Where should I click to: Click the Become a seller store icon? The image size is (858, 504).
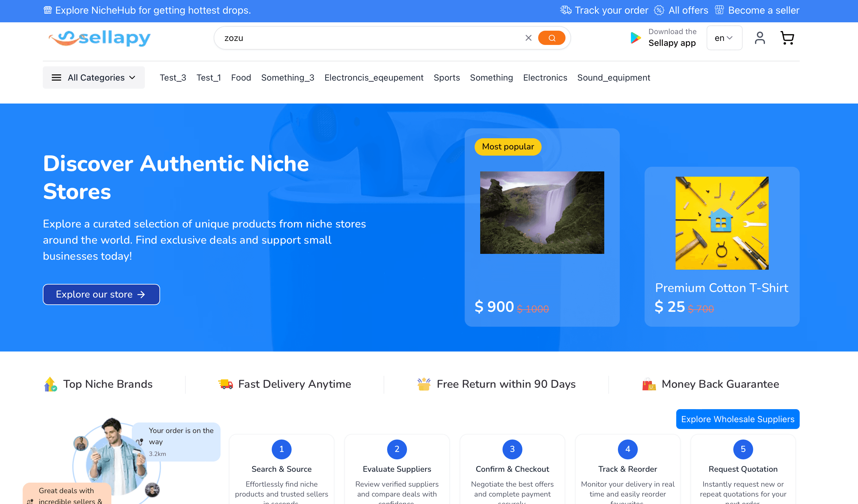point(719,10)
